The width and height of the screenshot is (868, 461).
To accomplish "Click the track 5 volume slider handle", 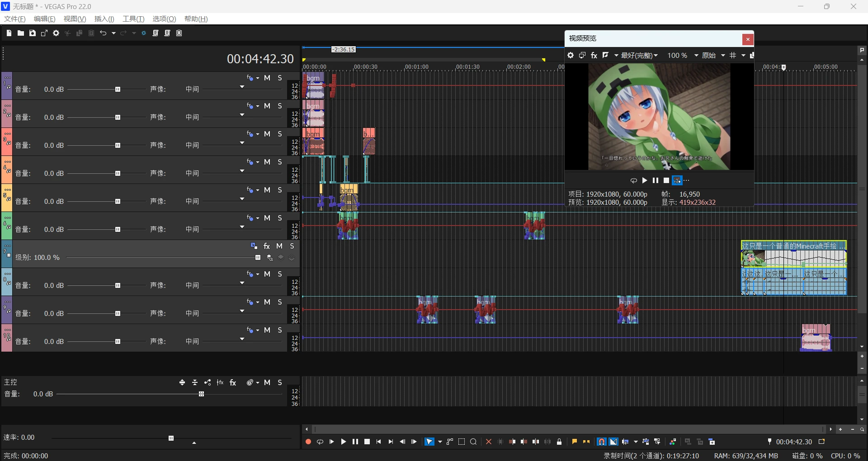I will (118, 201).
